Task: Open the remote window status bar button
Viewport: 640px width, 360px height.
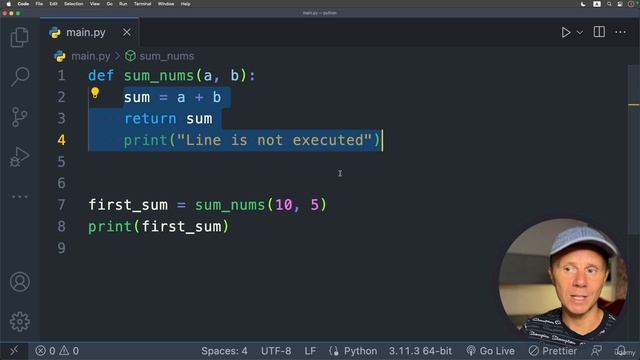Action: coord(14,351)
